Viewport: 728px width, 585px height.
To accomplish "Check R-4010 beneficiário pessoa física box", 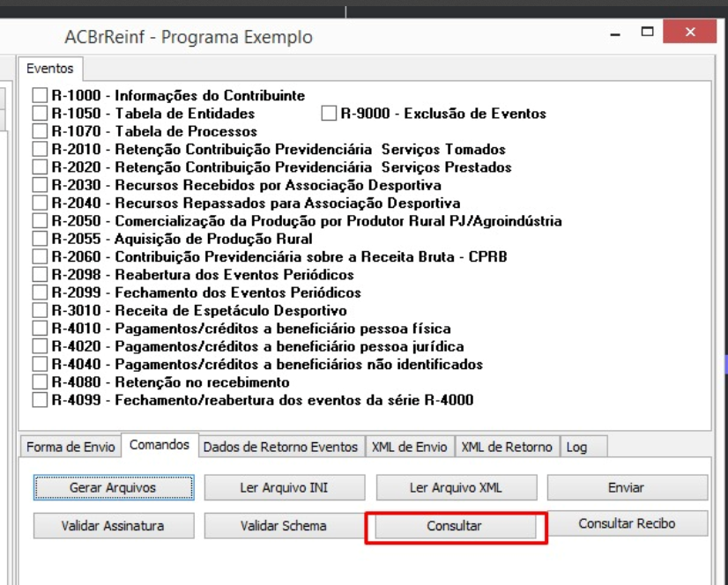I will point(40,329).
